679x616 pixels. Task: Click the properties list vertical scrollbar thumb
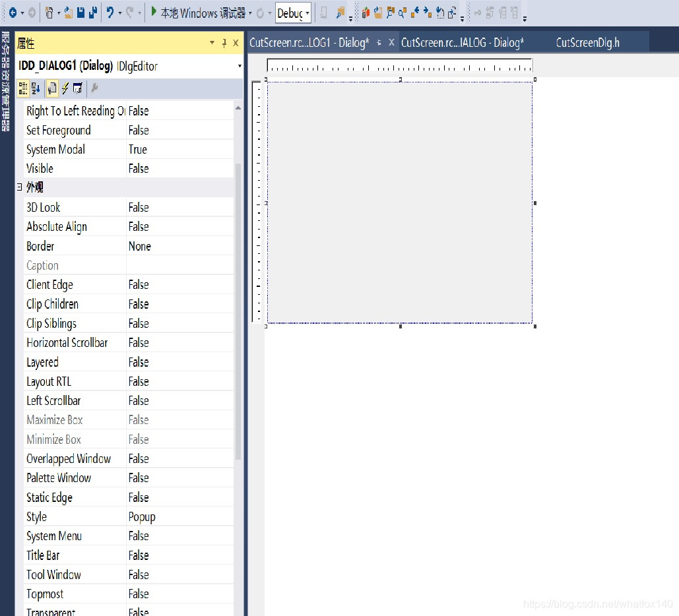pyautogui.click(x=238, y=311)
